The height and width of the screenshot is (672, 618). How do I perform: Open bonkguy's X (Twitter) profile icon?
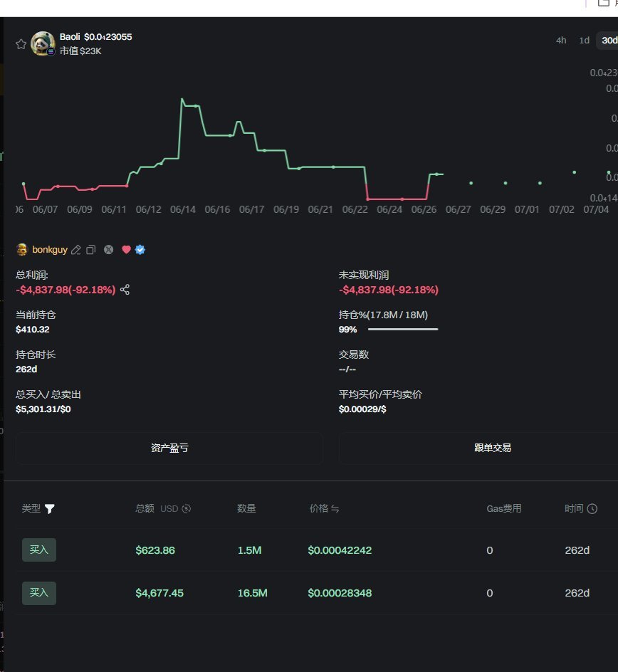[108, 250]
